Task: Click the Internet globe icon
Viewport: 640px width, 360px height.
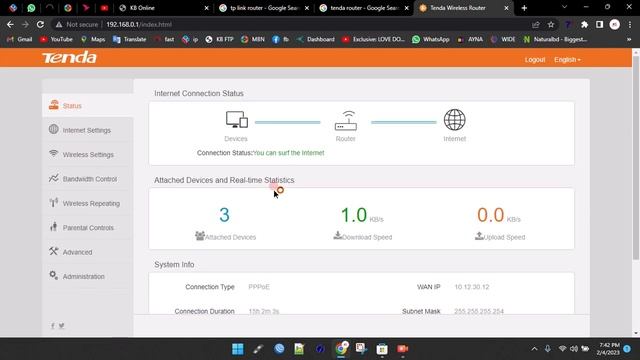Action: 454,120
